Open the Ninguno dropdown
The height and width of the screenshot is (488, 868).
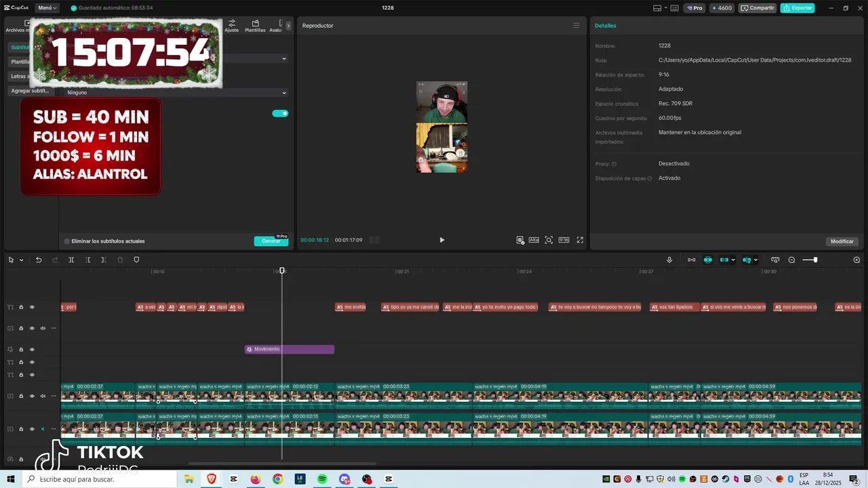176,93
